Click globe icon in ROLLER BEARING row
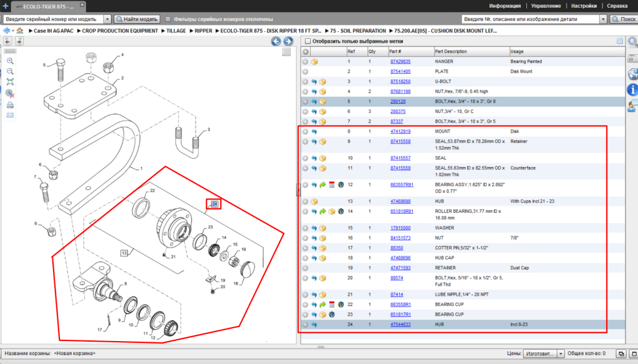This screenshot has width=638, height=364. tap(341, 212)
